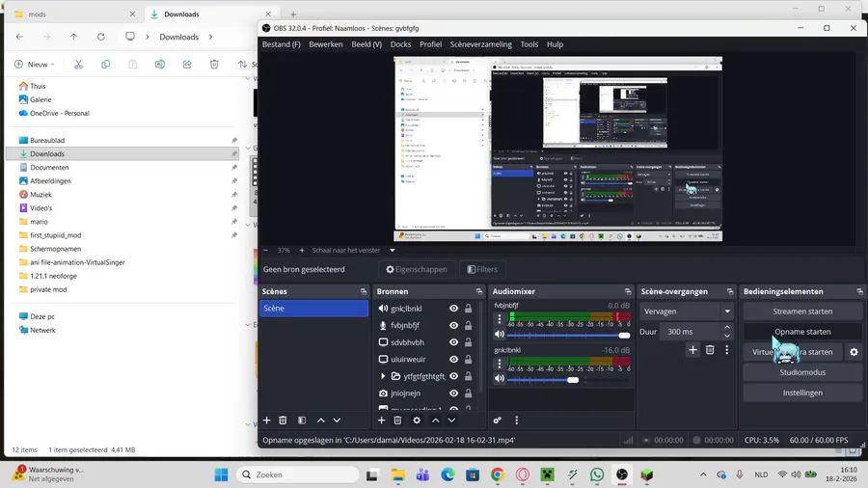The height and width of the screenshot is (488, 868).
Task: Expand the ytfgtfgthtgft source group
Action: point(383,376)
